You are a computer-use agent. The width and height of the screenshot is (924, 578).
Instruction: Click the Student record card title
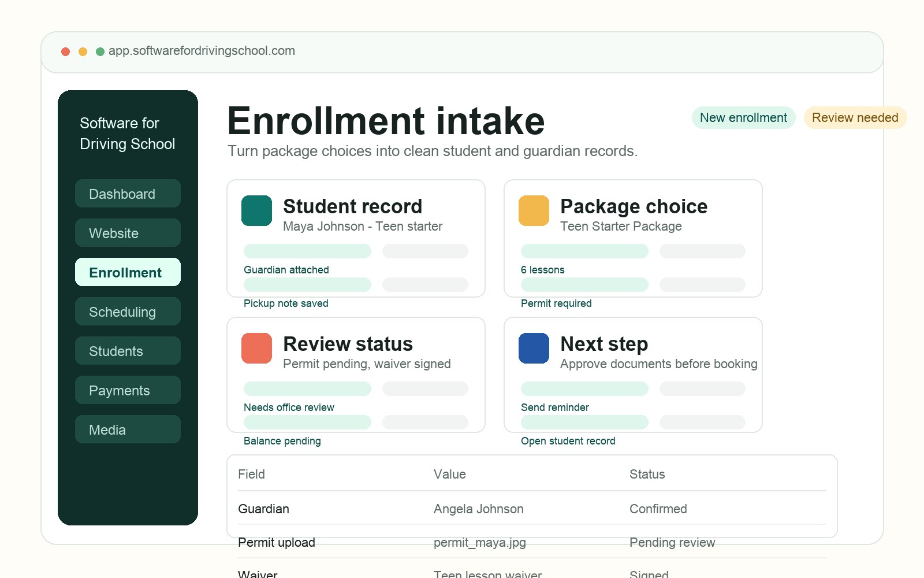pyautogui.click(x=353, y=206)
